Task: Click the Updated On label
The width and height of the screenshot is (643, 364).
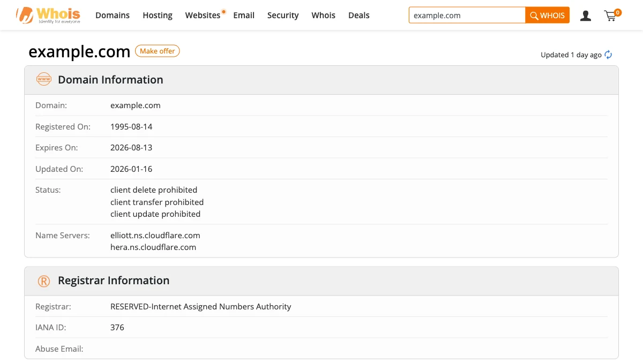Action: pyautogui.click(x=59, y=169)
